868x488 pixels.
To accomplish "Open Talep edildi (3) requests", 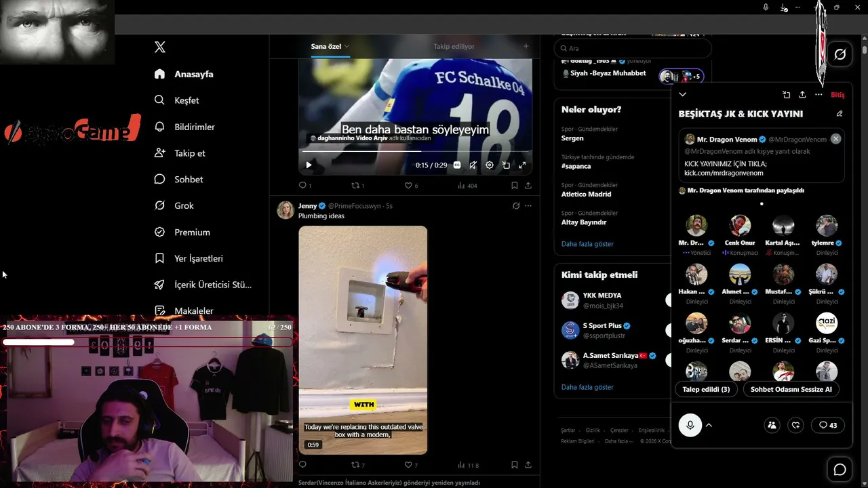I will [x=706, y=389].
